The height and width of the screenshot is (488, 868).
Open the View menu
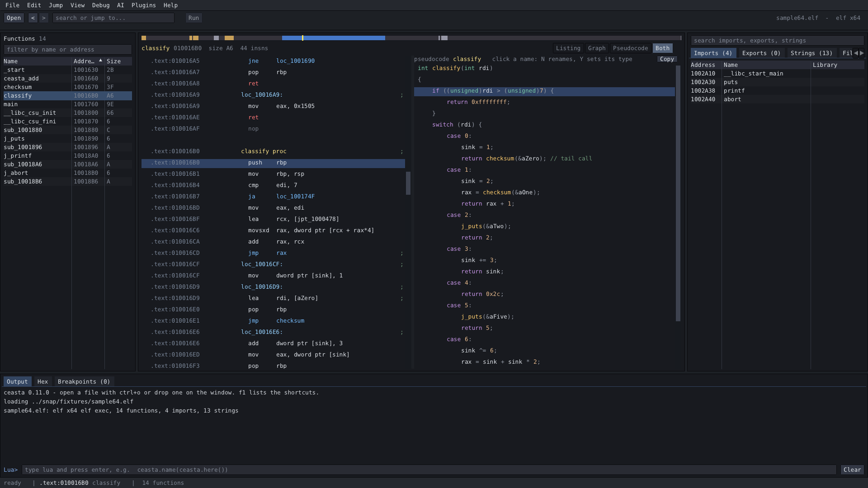point(77,5)
